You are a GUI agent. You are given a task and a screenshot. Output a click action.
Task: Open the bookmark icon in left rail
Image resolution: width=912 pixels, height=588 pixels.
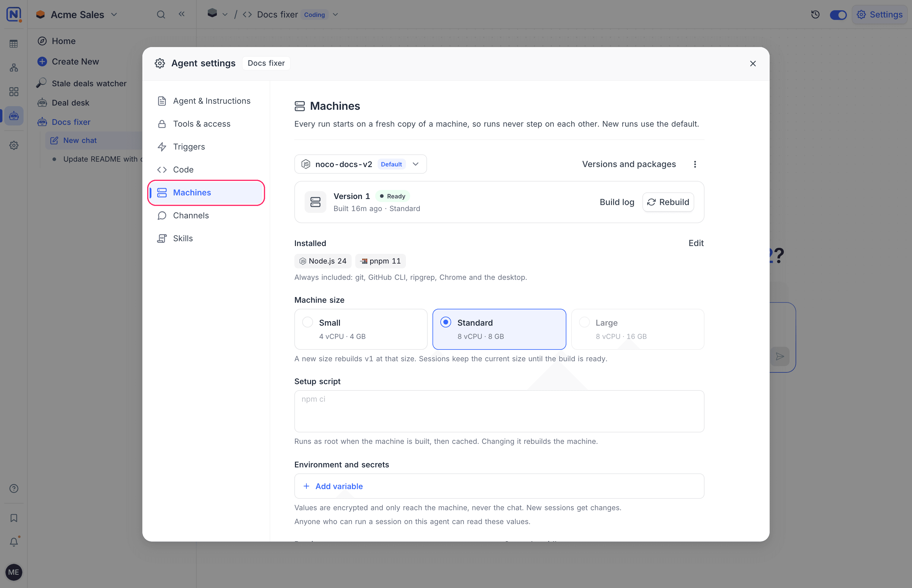pyautogui.click(x=14, y=518)
